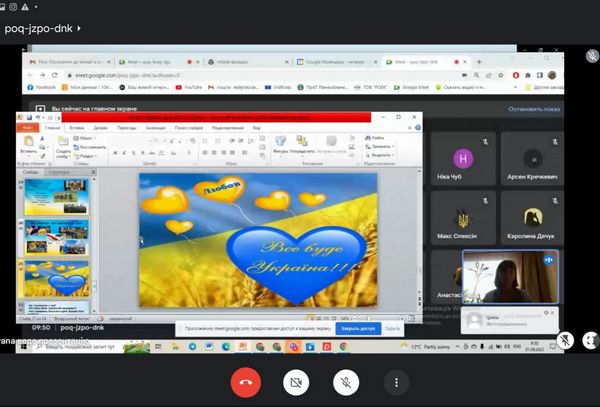This screenshot has width=600, height=407.
Task: Switch to the Структура outline pane tab
Action: pyautogui.click(x=59, y=173)
